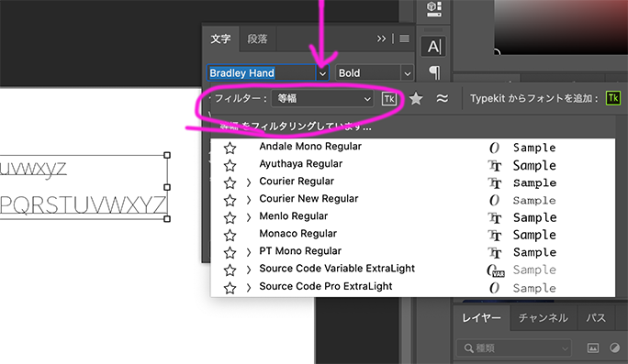Viewport: 628px width, 364px height.
Task: Switch to the レイヤー tab
Action: click(481, 318)
